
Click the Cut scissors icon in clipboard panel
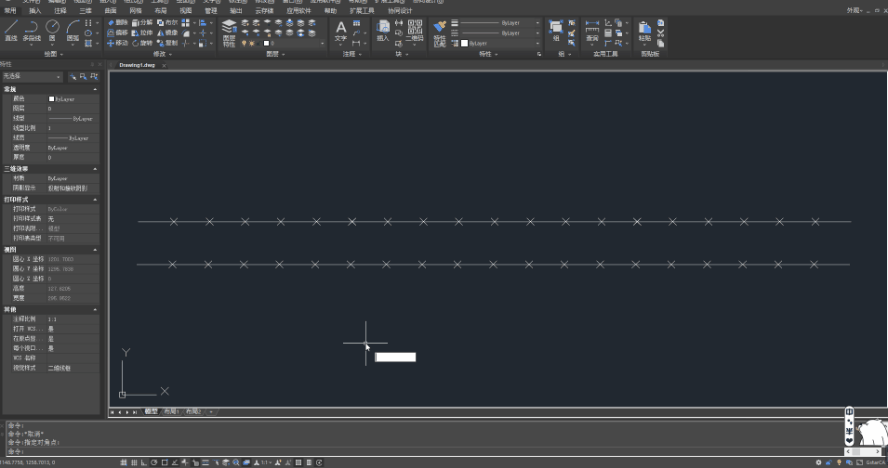click(660, 33)
